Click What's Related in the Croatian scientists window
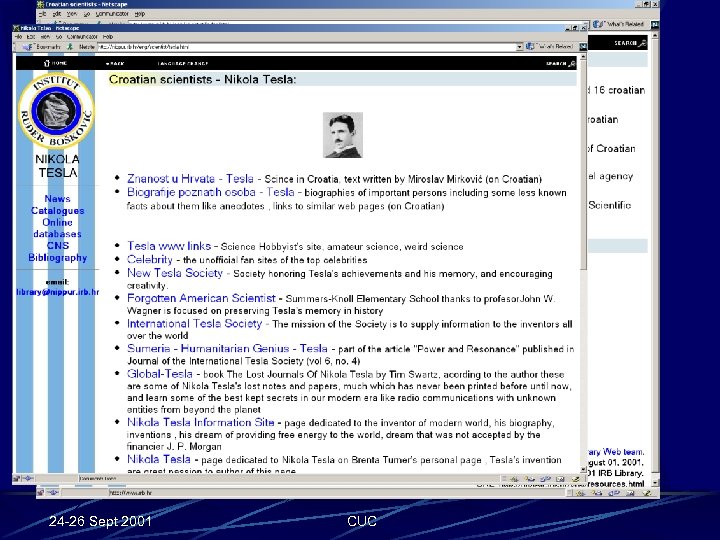Screen dimensions: 720x540 [x=619, y=24]
